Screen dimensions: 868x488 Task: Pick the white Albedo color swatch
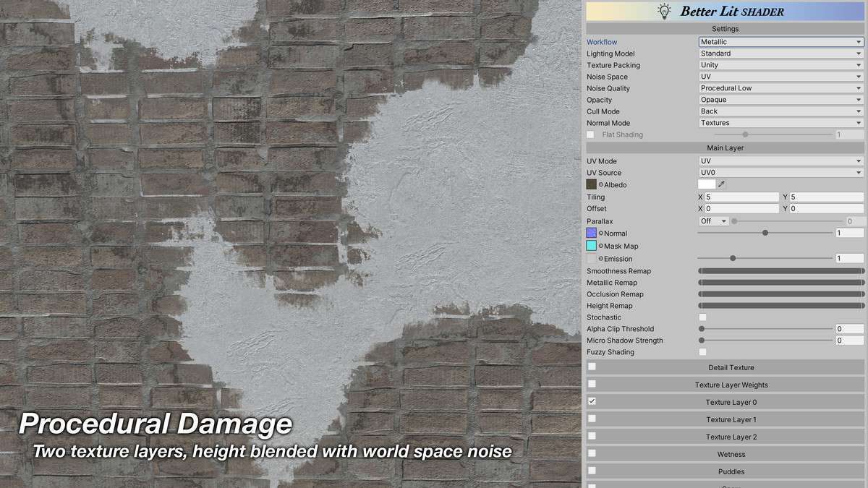707,184
